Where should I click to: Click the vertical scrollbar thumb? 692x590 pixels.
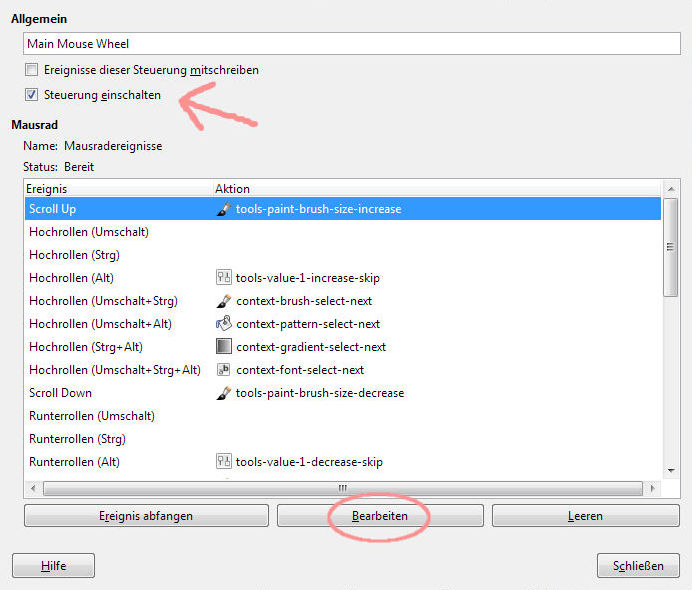tap(671, 247)
